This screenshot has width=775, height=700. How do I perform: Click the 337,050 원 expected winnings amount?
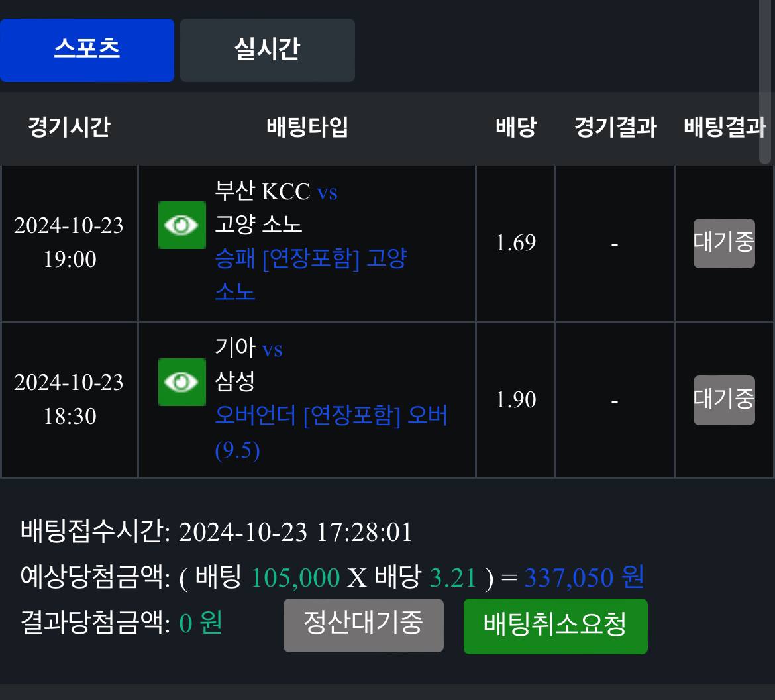[584, 577]
